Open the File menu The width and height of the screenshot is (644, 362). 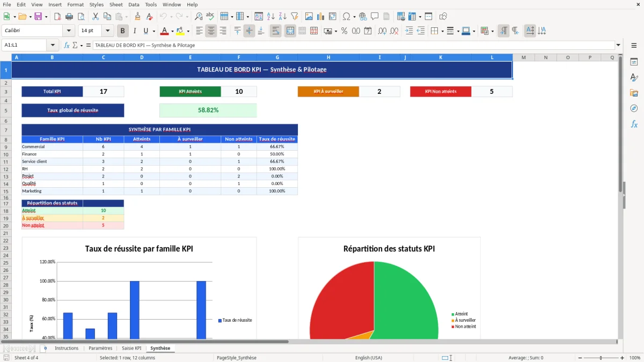(x=7, y=4)
